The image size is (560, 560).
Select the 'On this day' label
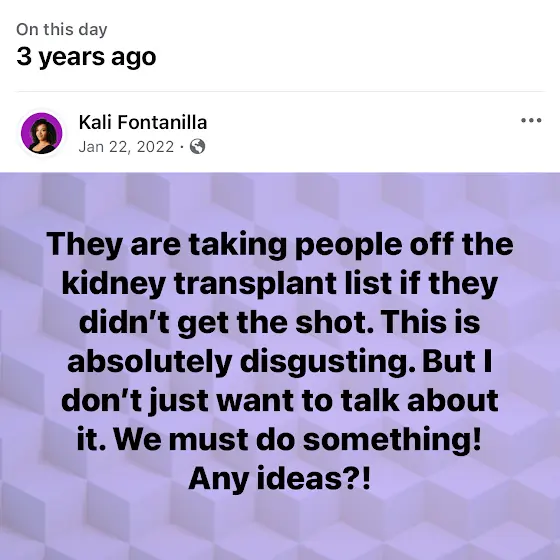tap(61, 29)
